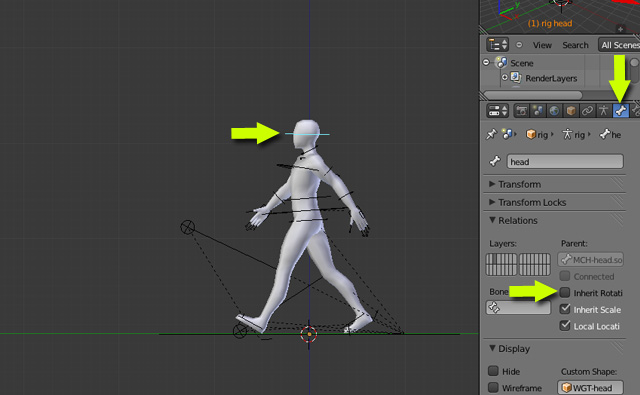Click the Custom Shape field WGT-head

click(x=590, y=388)
